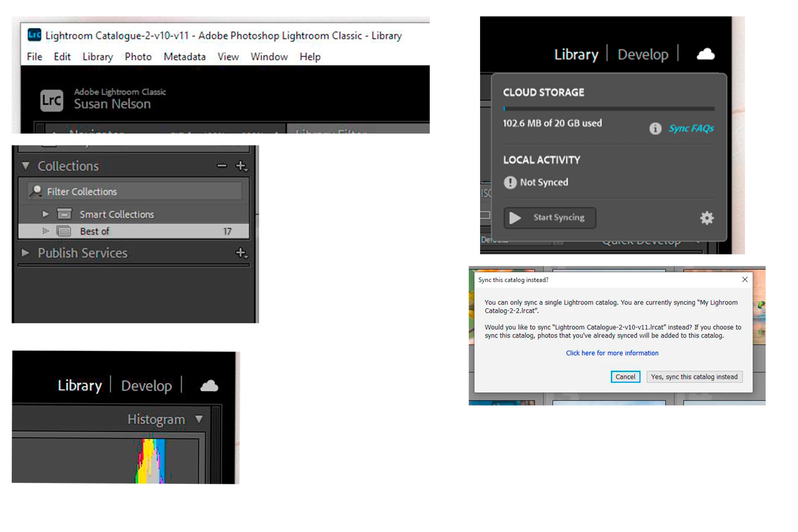Collapse the Histogram panel arrow
The image size is (798, 532).
coord(199,419)
